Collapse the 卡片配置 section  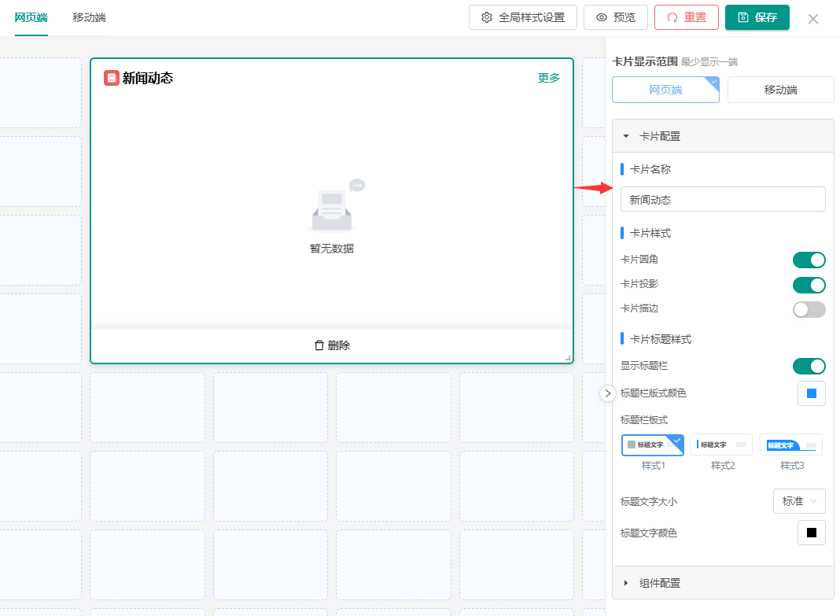pyautogui.click(x=723, y=136)
